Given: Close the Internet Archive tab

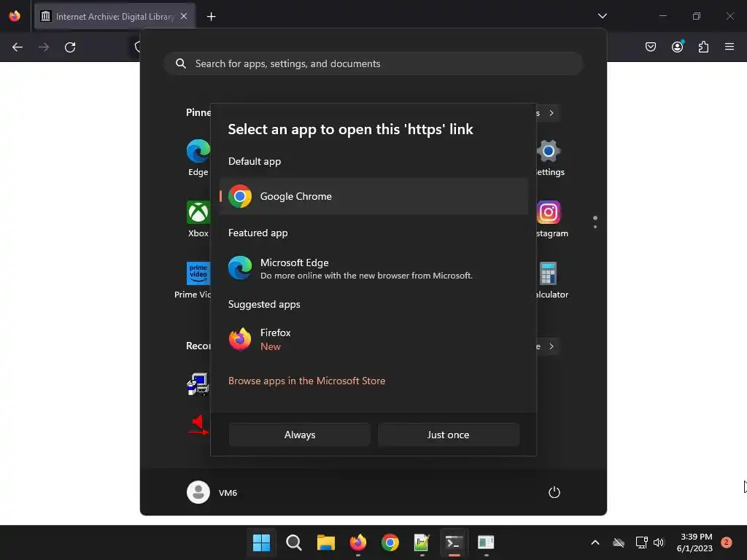Looking at the screenshot, I should tap(184, 16).
